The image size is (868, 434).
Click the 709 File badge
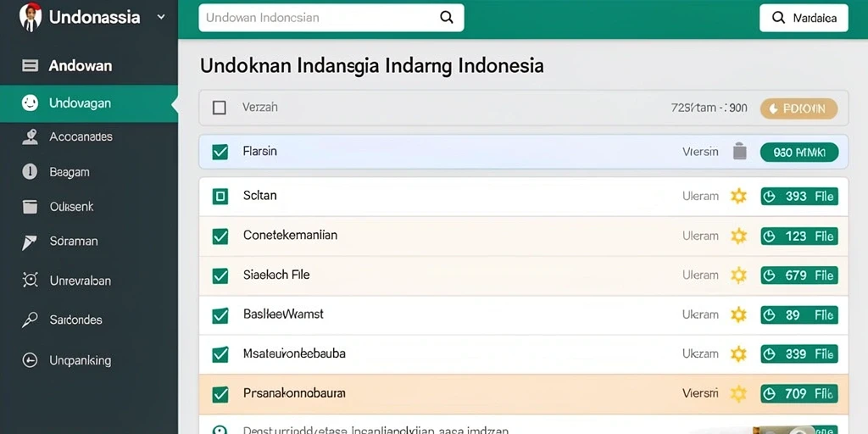coord(799,393)
